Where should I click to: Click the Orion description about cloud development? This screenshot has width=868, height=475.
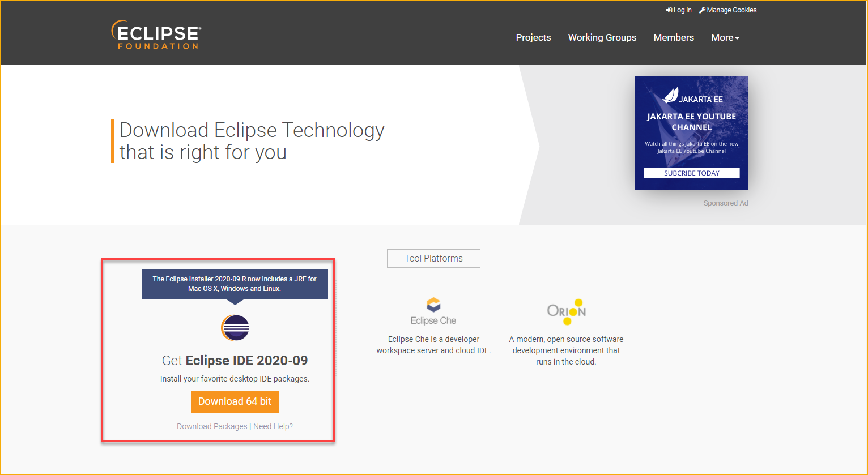[567, 350]
